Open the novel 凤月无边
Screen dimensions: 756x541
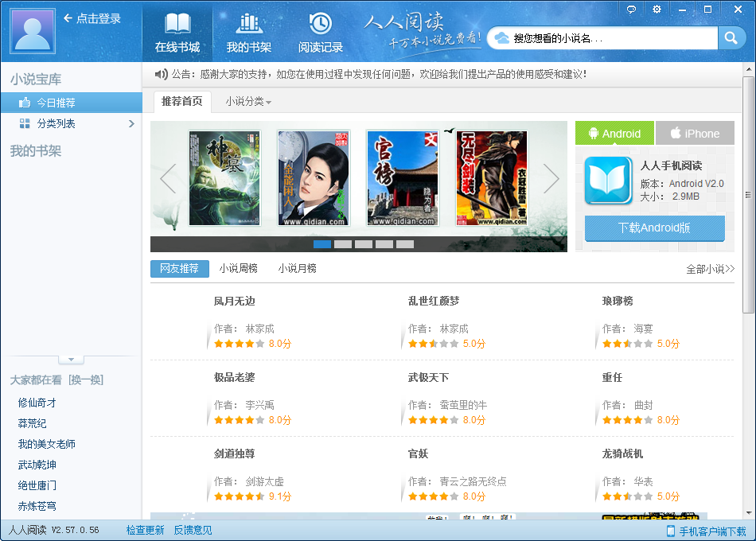(234, 301)
